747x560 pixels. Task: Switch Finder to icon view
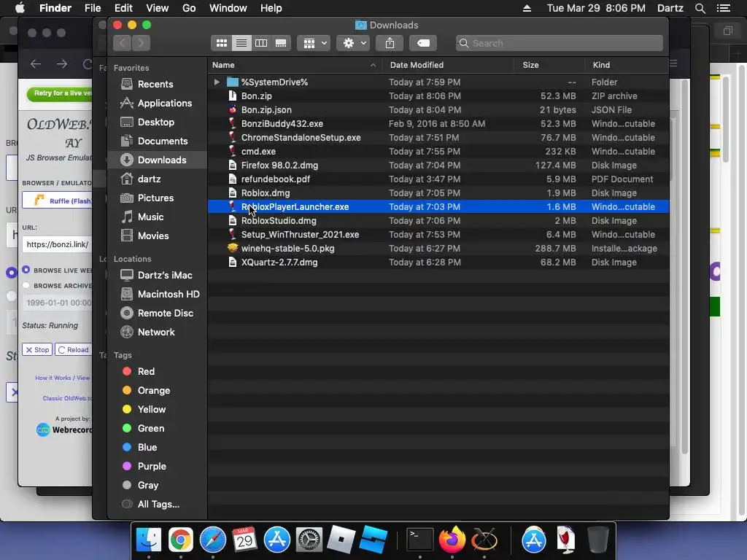click(x=222, y=43)
